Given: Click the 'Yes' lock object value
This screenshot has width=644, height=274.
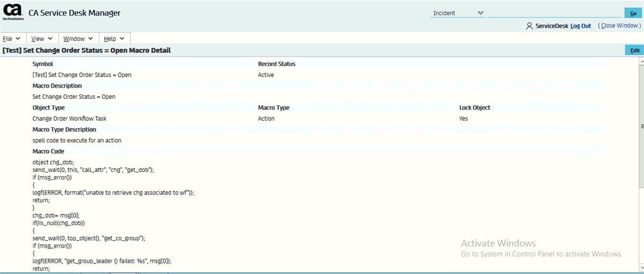Looking at the screenshot, I should (464, 119).
